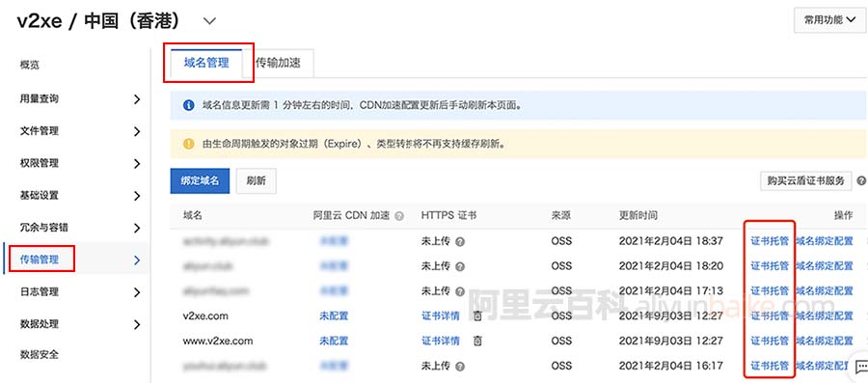The width and height of the screenshot is (868, 383).
Task: Click help icon next to 购买云盾证书服务
Action: pos(861,181)
